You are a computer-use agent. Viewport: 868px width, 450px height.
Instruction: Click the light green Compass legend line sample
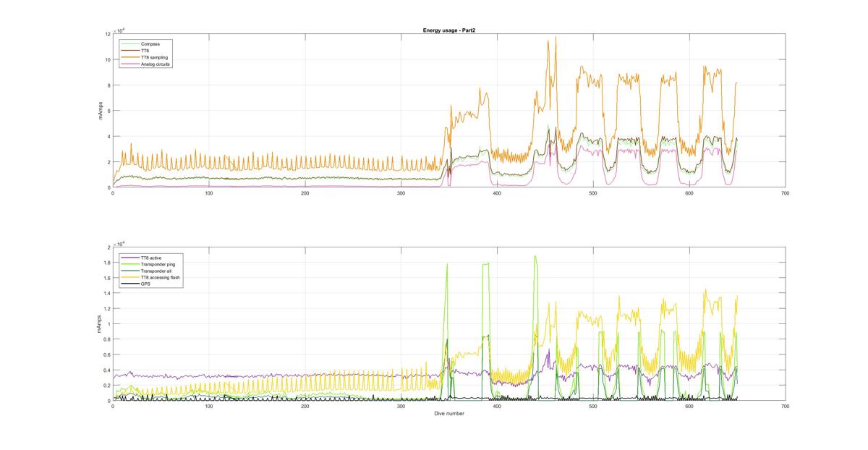click(130, 44)
